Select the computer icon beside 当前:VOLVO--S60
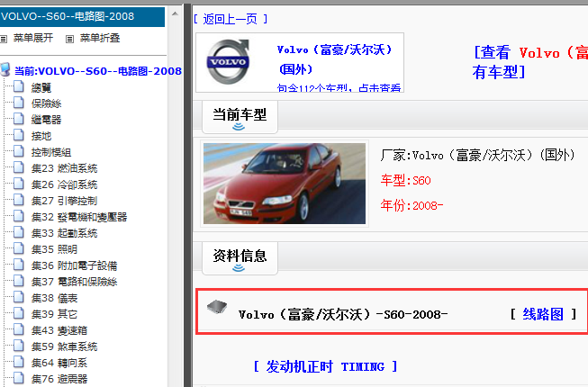 (5, 69)
